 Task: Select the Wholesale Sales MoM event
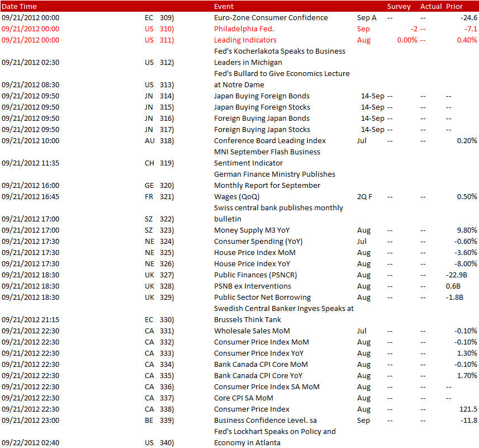[252, 331]
